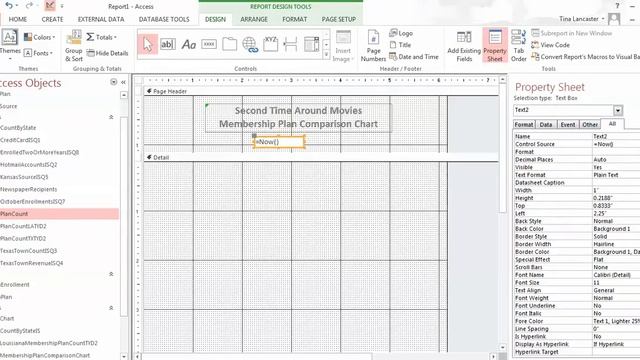
Task: Pick the Combo Box control
Action: [x=311, y=44]
